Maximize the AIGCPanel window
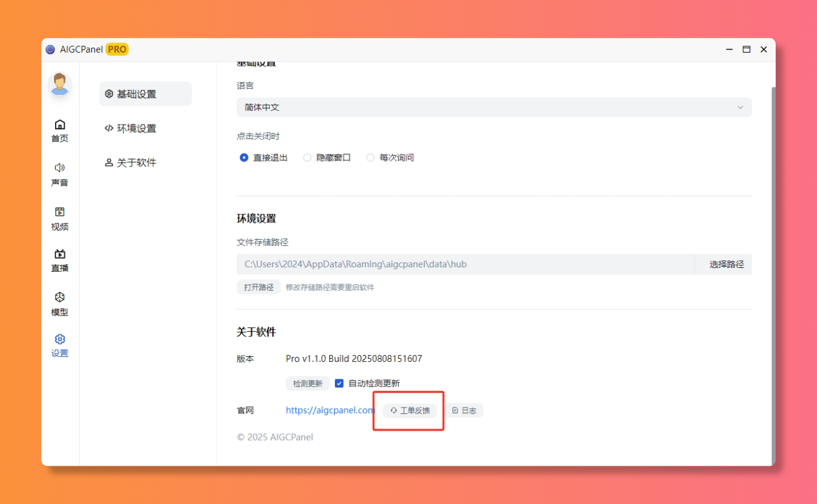 click(746, 49)
